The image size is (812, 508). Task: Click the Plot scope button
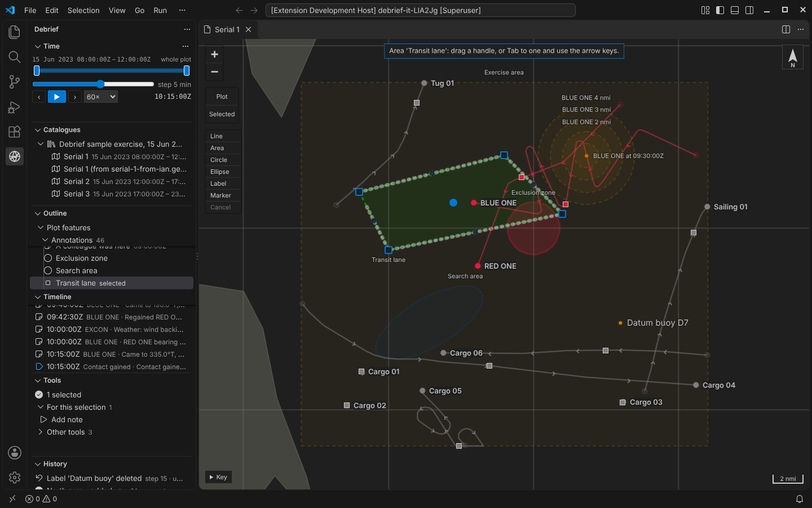[x=222, y=97]
